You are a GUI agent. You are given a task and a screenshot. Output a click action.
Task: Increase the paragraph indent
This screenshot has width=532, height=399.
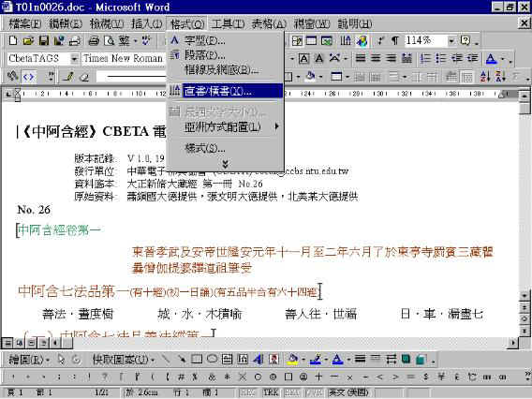473,59
